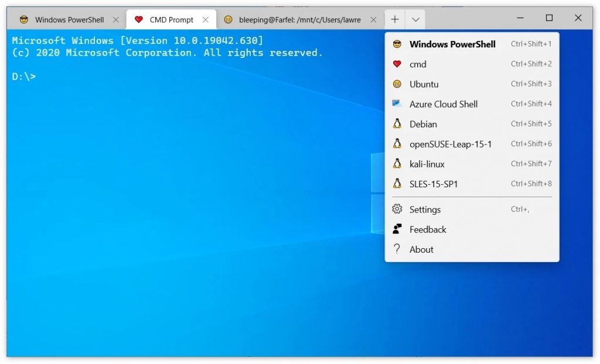
Task: Open a new tab with plus button
Action: tap(395, 19)
